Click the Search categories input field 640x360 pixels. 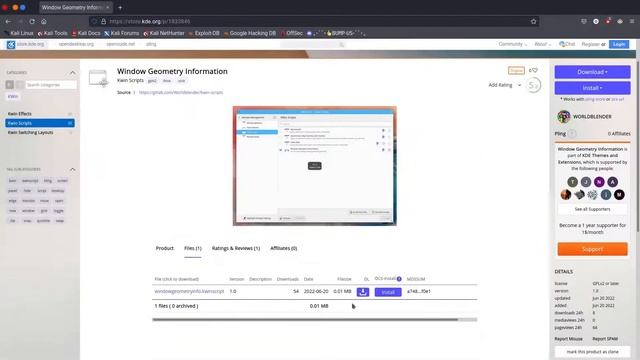click(x=51, y=85)
